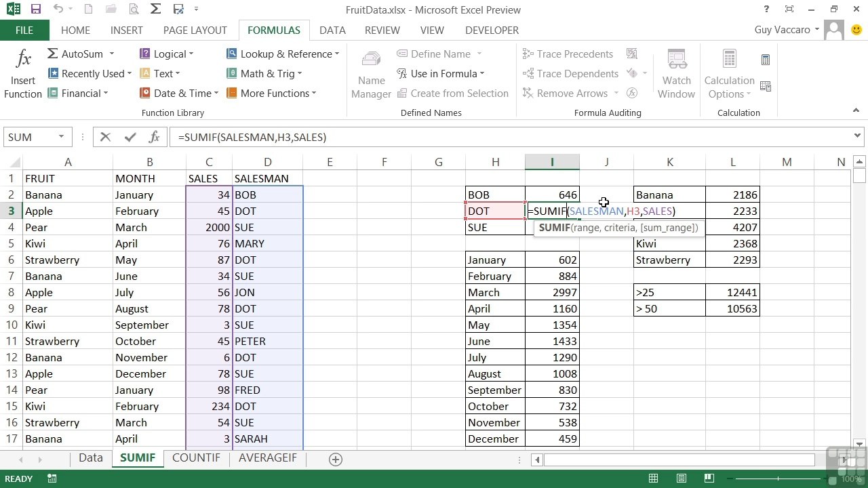Collapse the ribbon with the up arrow
Viewport: 868px width, 488px height.
pyautogui.click(x=856, y=110)
